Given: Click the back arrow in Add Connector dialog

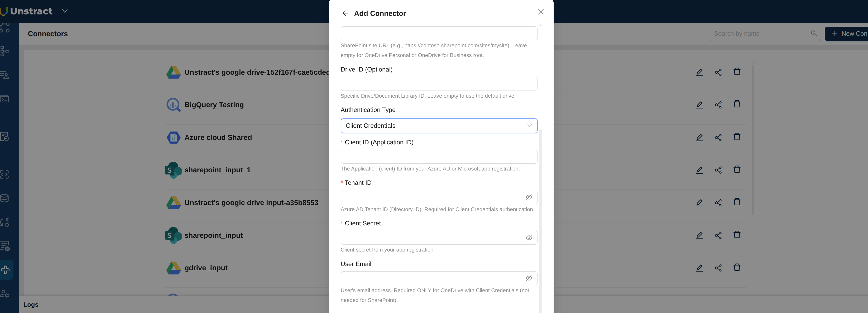Looking at the screenshot, I should [345, 13].
